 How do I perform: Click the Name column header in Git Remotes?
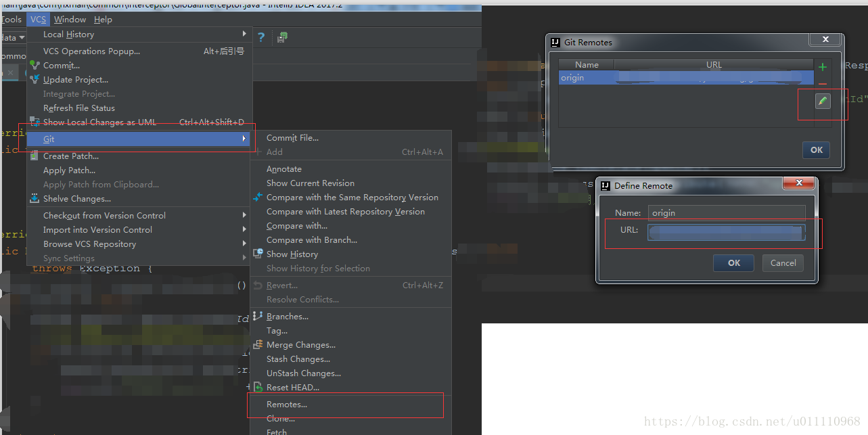point(587,65)
